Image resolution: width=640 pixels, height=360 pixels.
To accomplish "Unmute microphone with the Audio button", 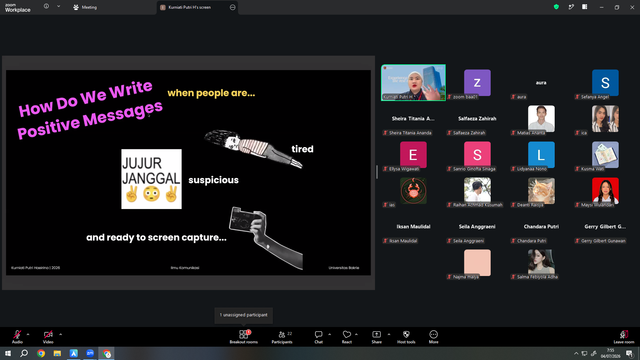I will click(x=17, y=336).
